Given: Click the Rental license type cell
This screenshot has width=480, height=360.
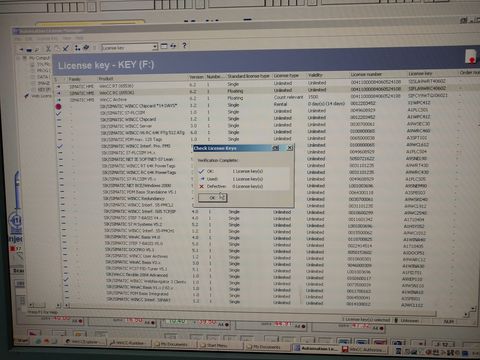Looking at the screenshot, I should pos(280,104).
